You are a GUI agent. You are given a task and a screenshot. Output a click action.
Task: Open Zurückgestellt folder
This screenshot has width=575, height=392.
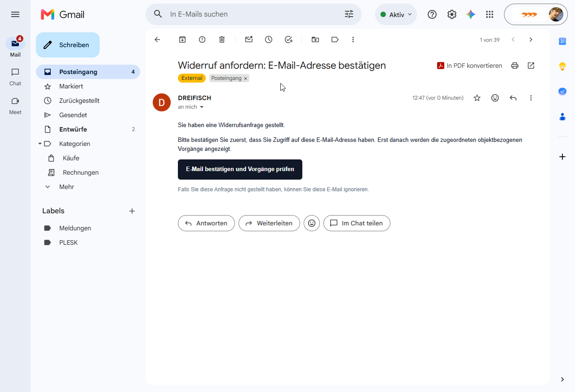pos(88,101)
